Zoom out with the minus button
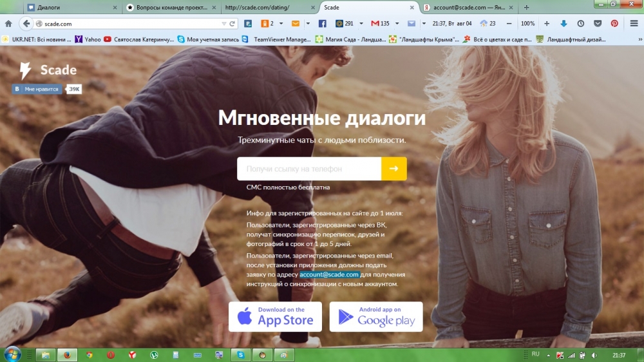This screenshot has height=362, width=644. (509, 24)
